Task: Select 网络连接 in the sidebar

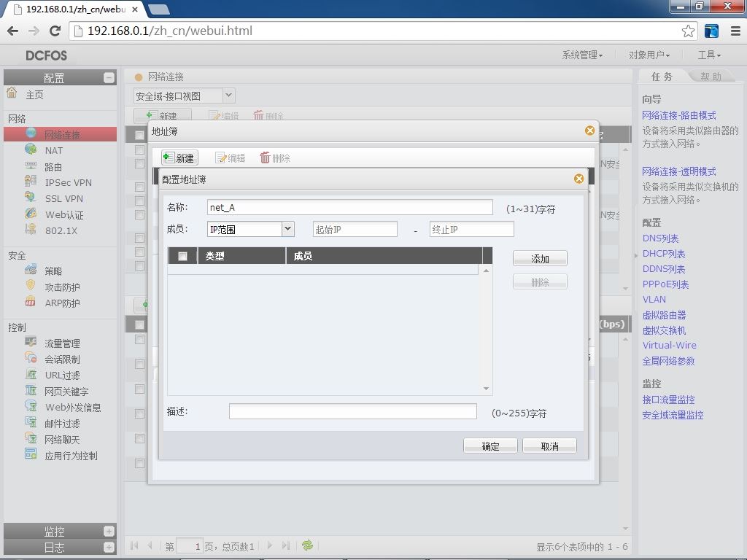Action: (60, 134)
